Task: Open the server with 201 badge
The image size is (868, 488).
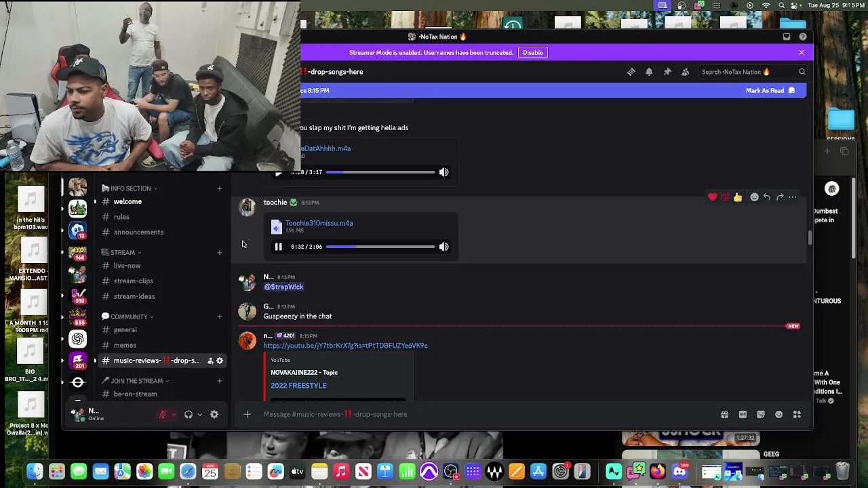Action: [78, 361]
